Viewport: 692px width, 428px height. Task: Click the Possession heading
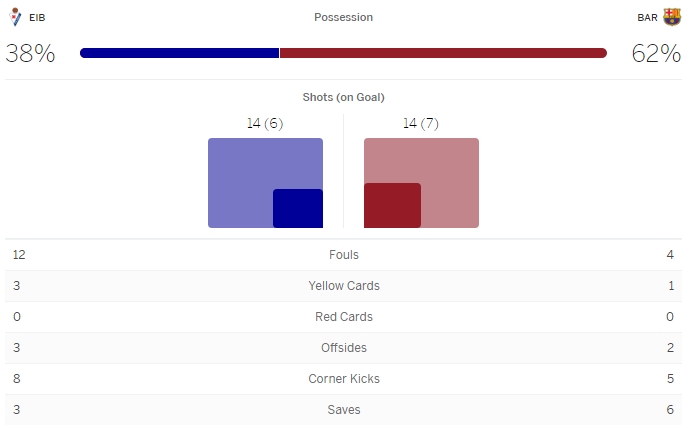(343, 17)
